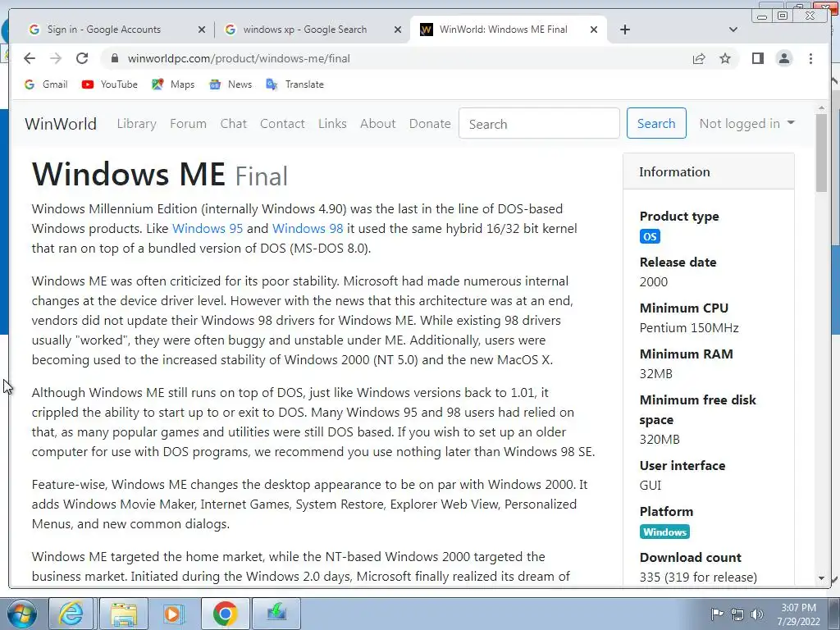Open the taskbar clock showing 3:07 PM
The width and height of the screenshot is (840, 630).
point(798,614)
